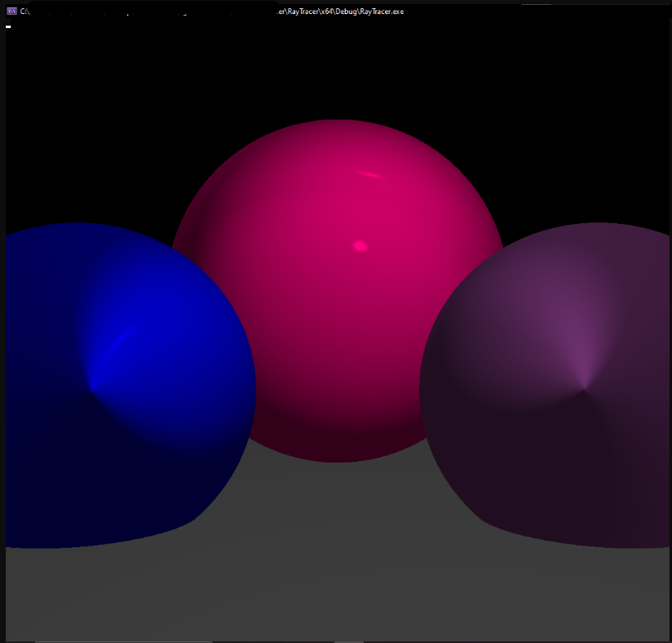Click the console application icon in the title bar
672x643 pixels.
pyautogui.click(x=12, y=12)
